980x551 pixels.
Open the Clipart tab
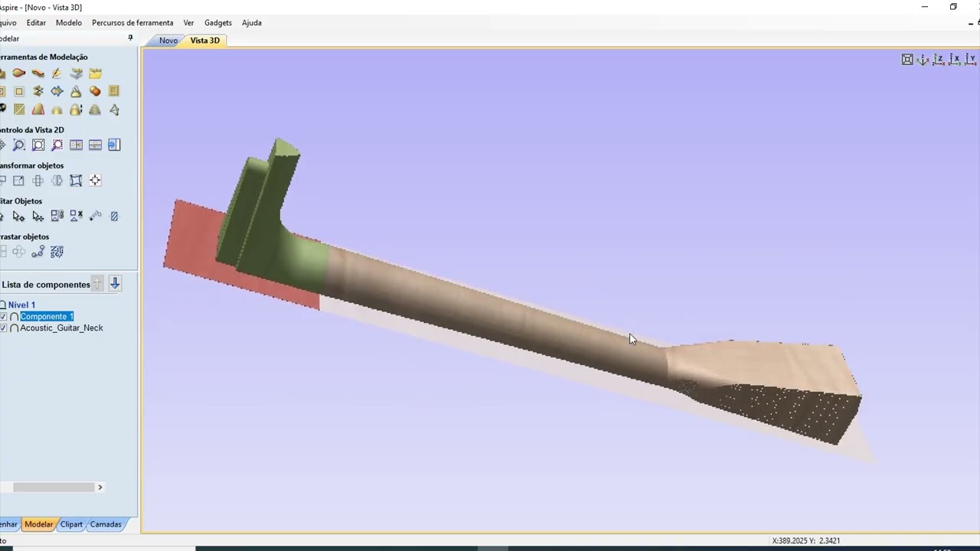pyautogui.click(x=71, y=524)
